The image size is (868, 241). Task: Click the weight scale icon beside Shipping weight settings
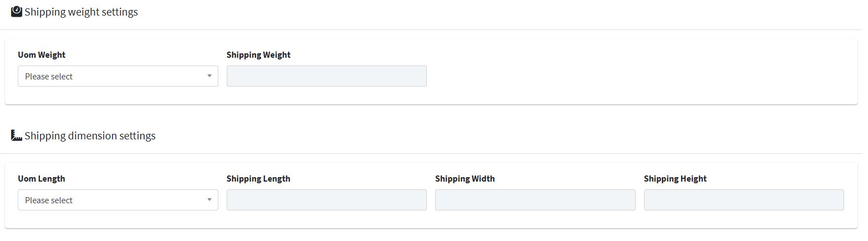pos(17,11)
